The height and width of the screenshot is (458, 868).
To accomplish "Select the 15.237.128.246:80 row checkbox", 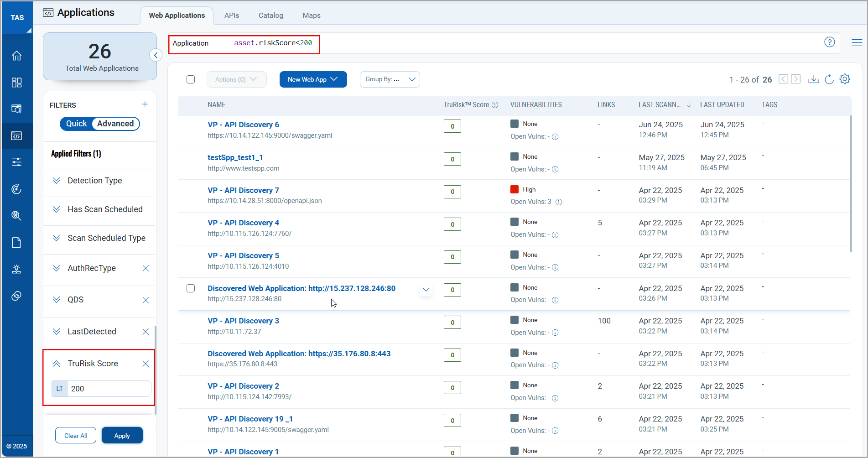I will pyautogui.click(x=191, y=288).
